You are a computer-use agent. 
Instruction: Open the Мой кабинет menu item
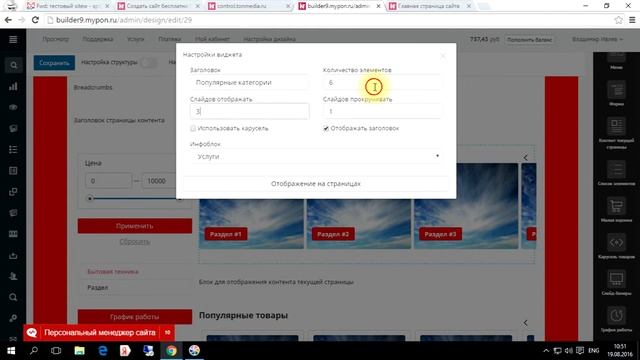pyautogui.click(x=212, y=39)
